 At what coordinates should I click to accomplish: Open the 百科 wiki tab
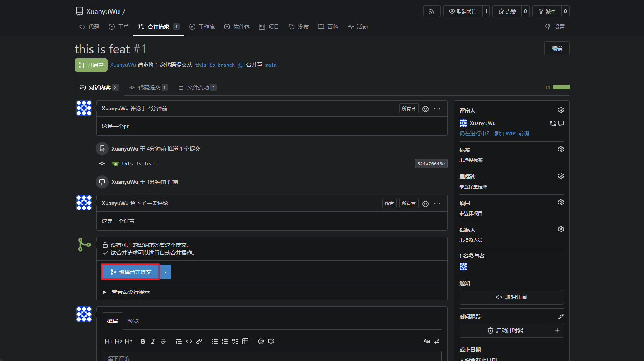(x=328, y=27)
